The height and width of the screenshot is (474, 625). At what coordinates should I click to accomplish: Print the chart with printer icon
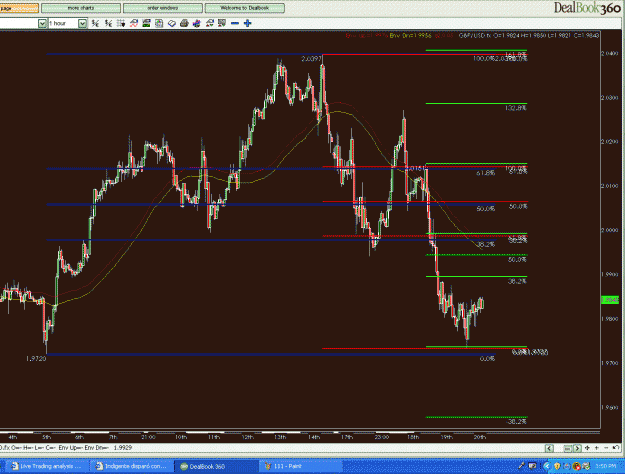[184, 24]
